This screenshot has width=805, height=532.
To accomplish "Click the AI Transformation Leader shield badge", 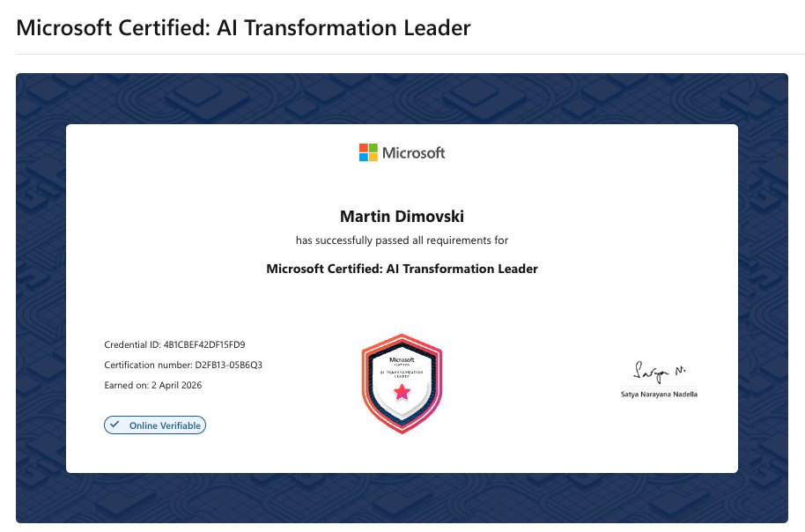I will (x=402, y=384).
